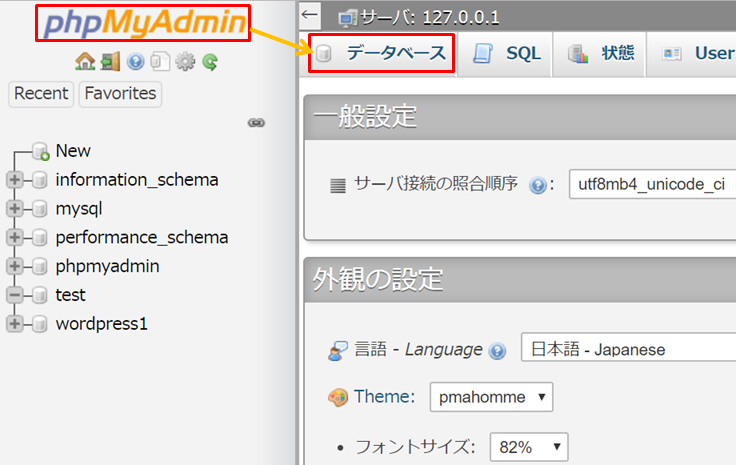
Task: Go to the home icon in sidebar
Action: click(x=85, y=61)
